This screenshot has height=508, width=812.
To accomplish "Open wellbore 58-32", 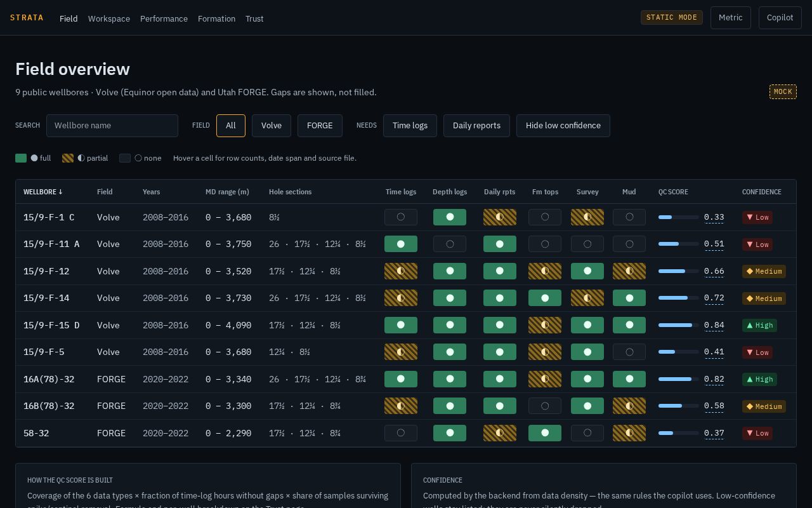I will (36, 433).
